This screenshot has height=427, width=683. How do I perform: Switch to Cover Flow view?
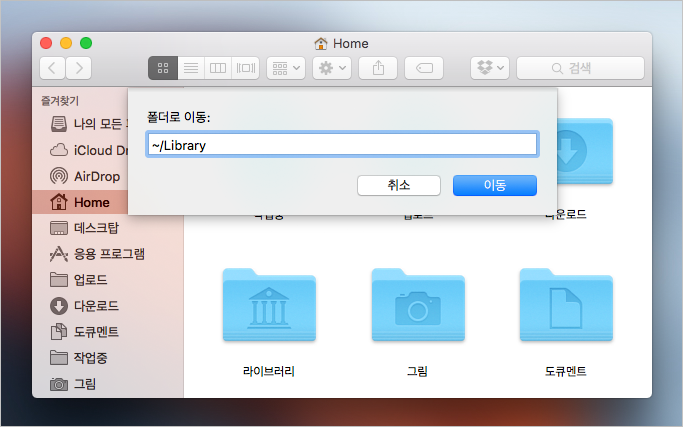[246, 68]
